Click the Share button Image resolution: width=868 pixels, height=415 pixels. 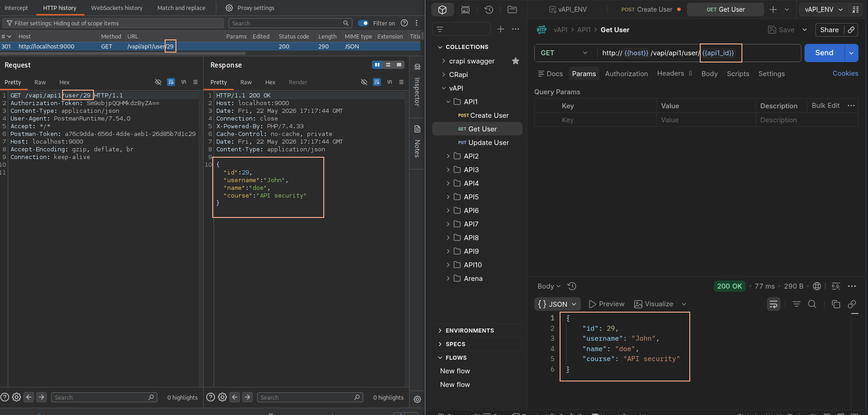pyautogui.click(x=829, y=30)
